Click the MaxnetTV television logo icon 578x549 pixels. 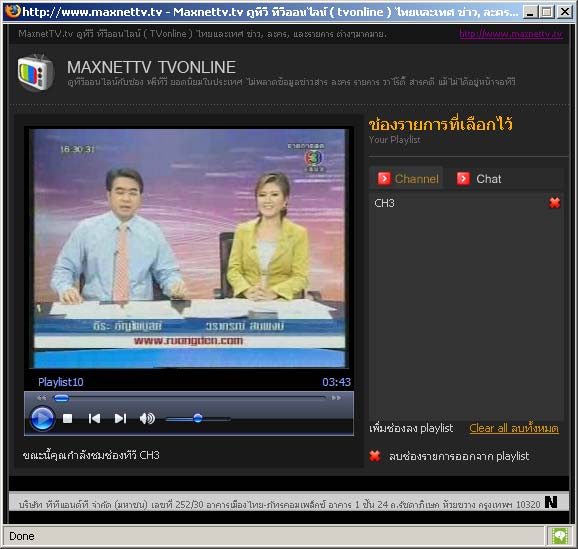36,72
